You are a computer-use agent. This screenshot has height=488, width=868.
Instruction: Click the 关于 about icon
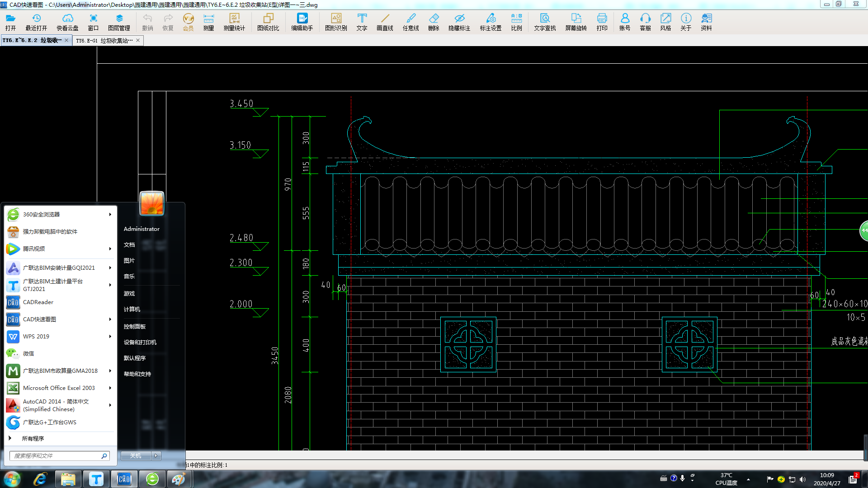click(x=686, y=22)
